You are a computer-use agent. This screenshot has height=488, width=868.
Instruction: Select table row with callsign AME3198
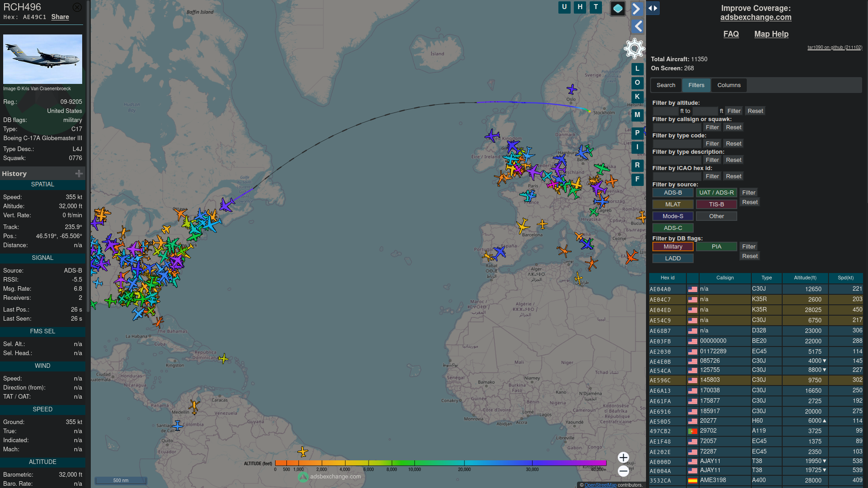(x=756, y=480)
